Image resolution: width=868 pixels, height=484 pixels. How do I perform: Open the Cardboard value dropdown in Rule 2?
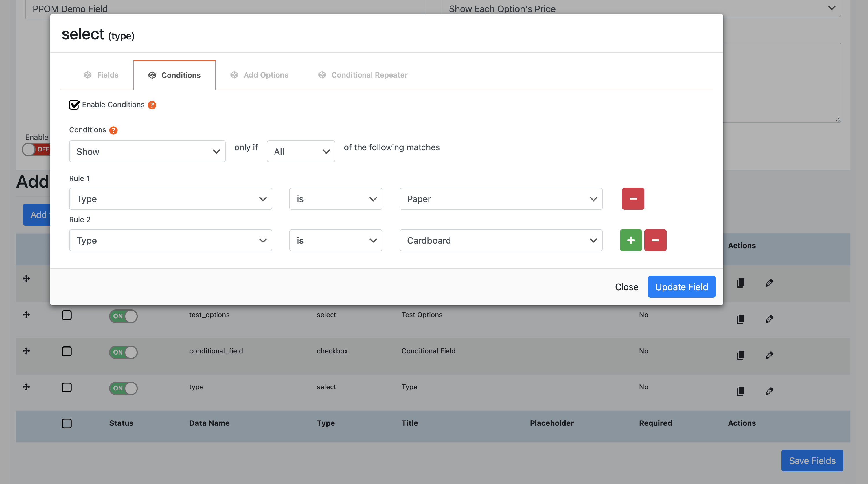501,240
